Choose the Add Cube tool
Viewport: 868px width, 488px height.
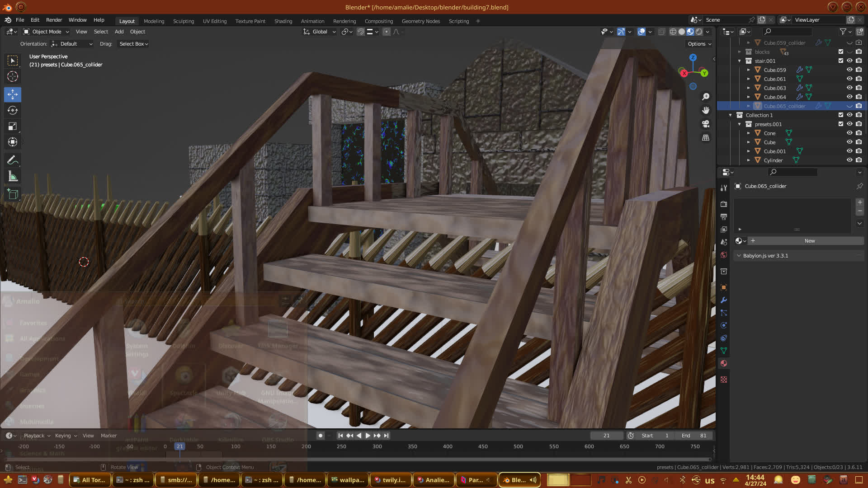13,194
